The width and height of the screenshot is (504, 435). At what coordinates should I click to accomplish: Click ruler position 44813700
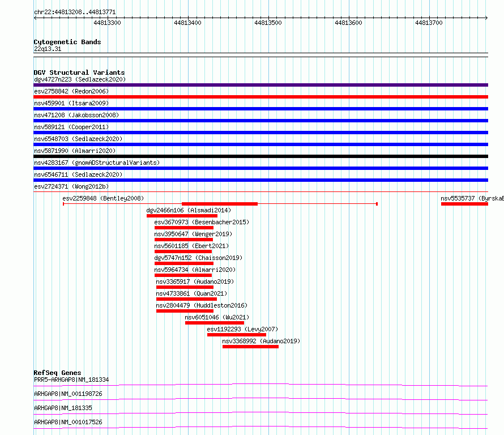[x=429, y=23]
